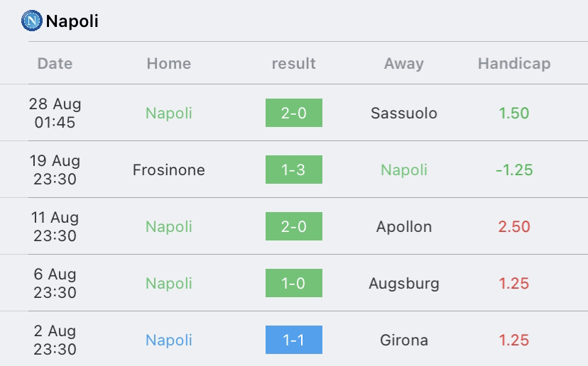
Task: Click the 1.50 handicap value
Action: point(514,113)
